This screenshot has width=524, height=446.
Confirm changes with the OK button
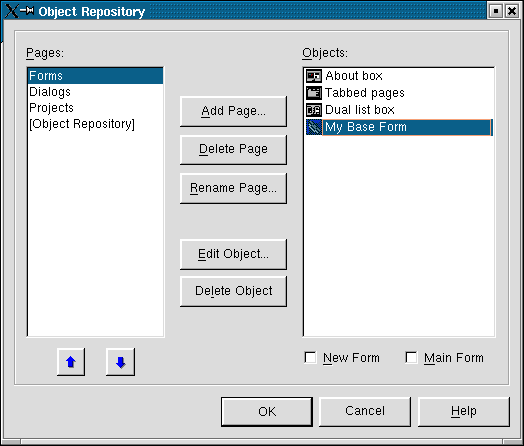(x=267, y=412)
